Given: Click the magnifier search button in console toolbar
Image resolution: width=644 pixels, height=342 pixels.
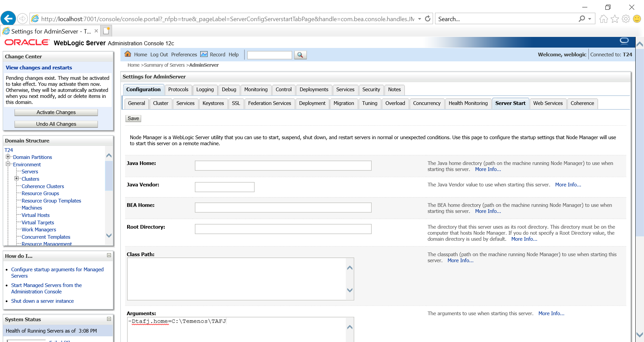Looking at the screenshot, I should pos(300,55).
